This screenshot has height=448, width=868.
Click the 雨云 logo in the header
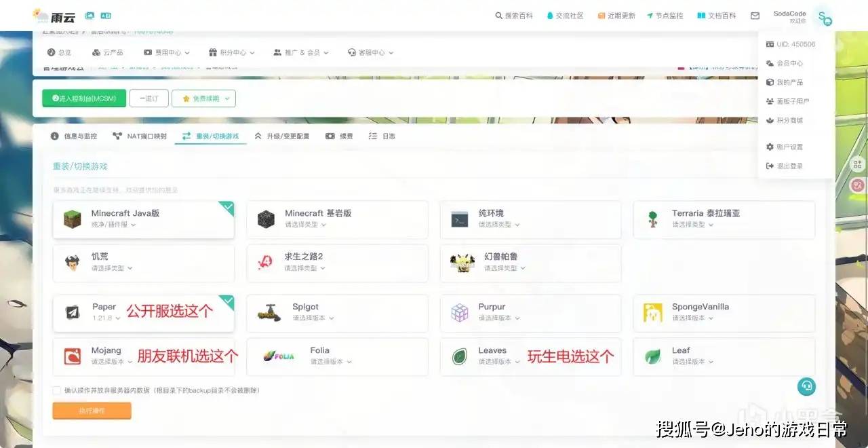[54, 15]
